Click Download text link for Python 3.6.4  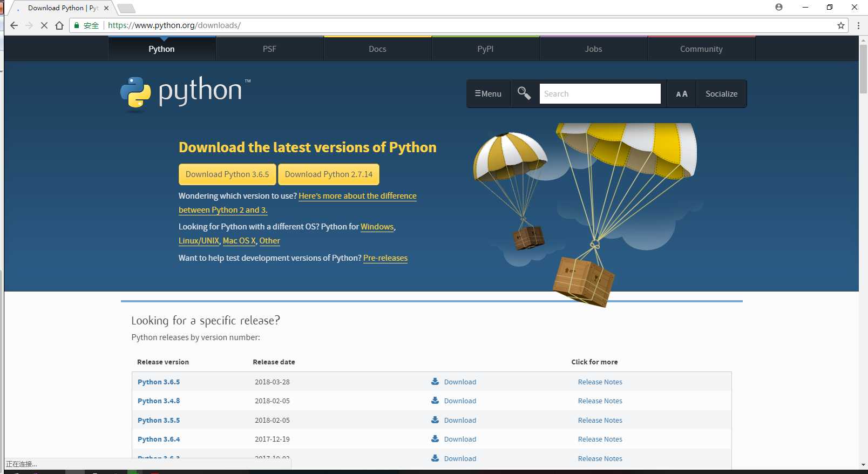(460, 439)
